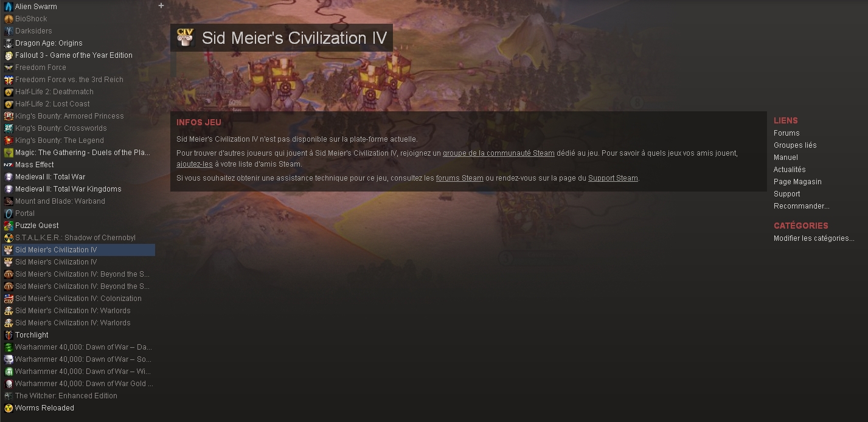The image size is (868, 422).
Task: Select Civilization IV: Colonization entry
Action: 78,299
